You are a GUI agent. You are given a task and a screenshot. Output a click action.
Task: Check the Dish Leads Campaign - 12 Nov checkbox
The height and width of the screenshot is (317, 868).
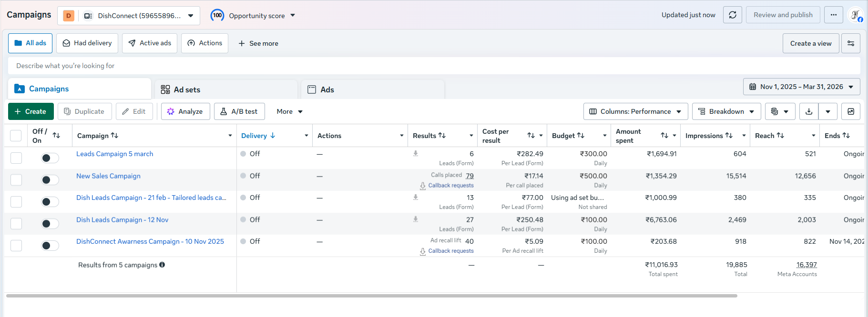pyautogui.click(x=16, y=224)
